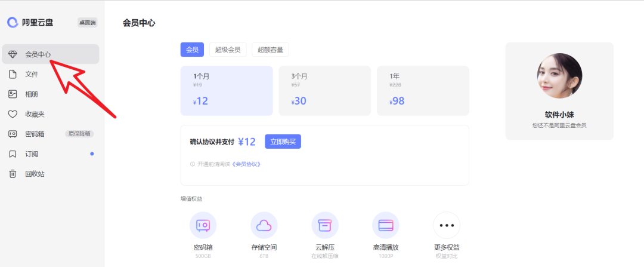Select the 1年 ¥98 plan card
644x267 pixels.
coord(423,91)
